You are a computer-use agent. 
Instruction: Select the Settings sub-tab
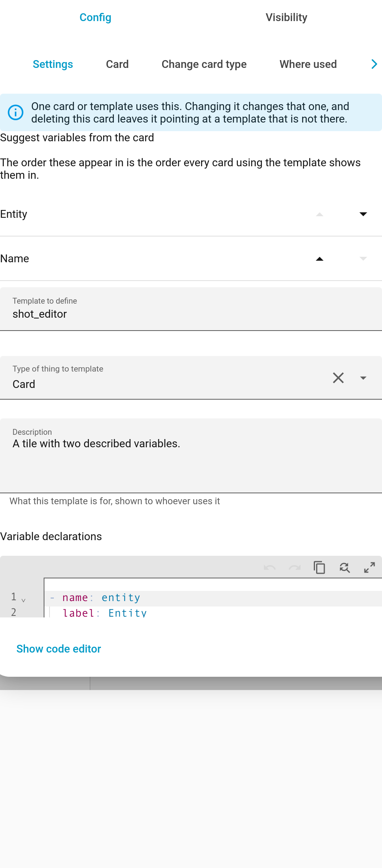pos(53,64)
